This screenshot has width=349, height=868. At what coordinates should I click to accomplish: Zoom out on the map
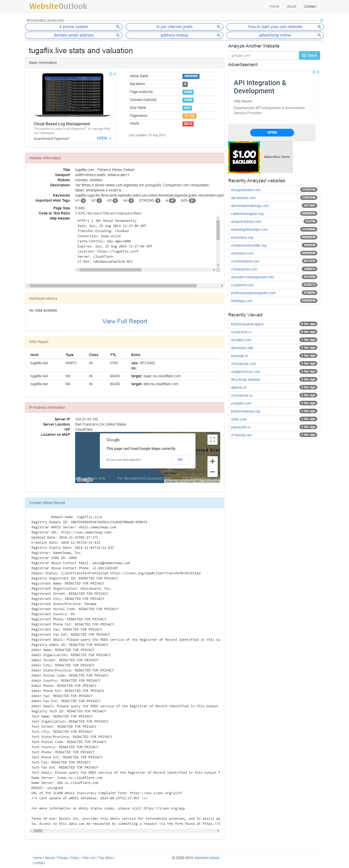click(213, 472)
